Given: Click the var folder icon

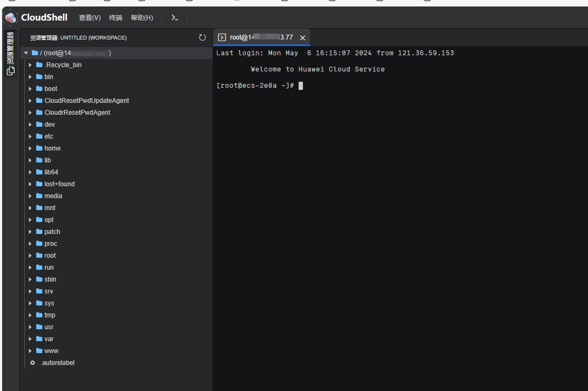Looking at the screenshot, I should pos(39,339).
